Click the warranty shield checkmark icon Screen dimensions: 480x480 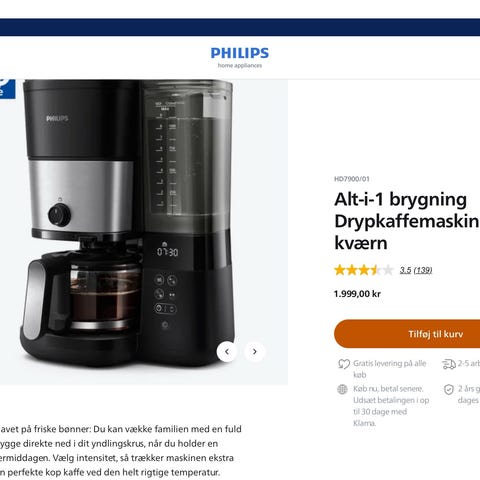(449, 389)
